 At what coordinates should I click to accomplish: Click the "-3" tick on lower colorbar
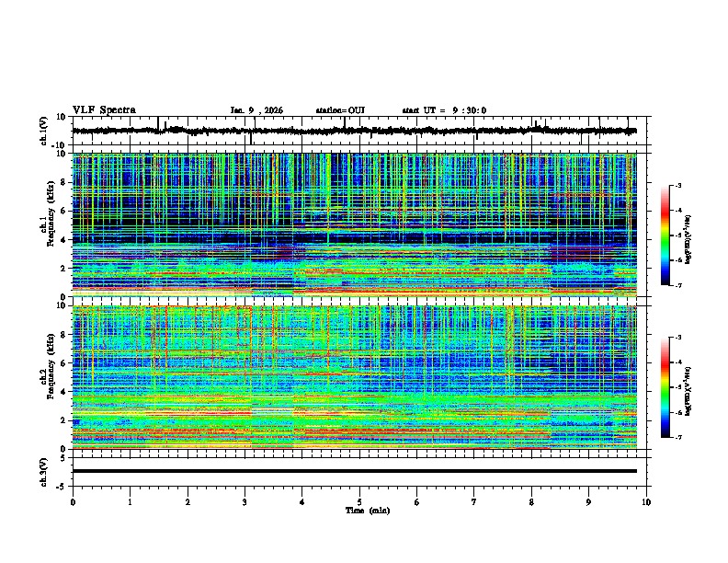678,338
